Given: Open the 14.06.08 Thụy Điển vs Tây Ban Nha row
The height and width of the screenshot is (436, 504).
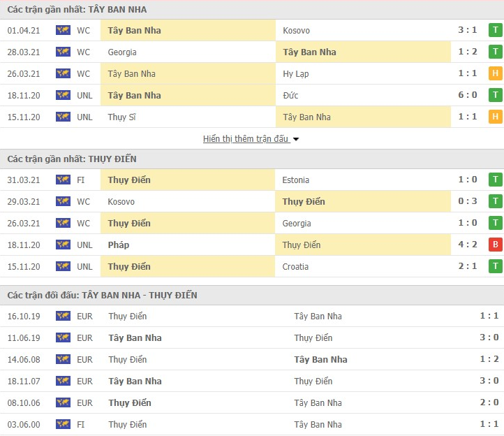Looking at the screenshot, I should click(251, 360).
